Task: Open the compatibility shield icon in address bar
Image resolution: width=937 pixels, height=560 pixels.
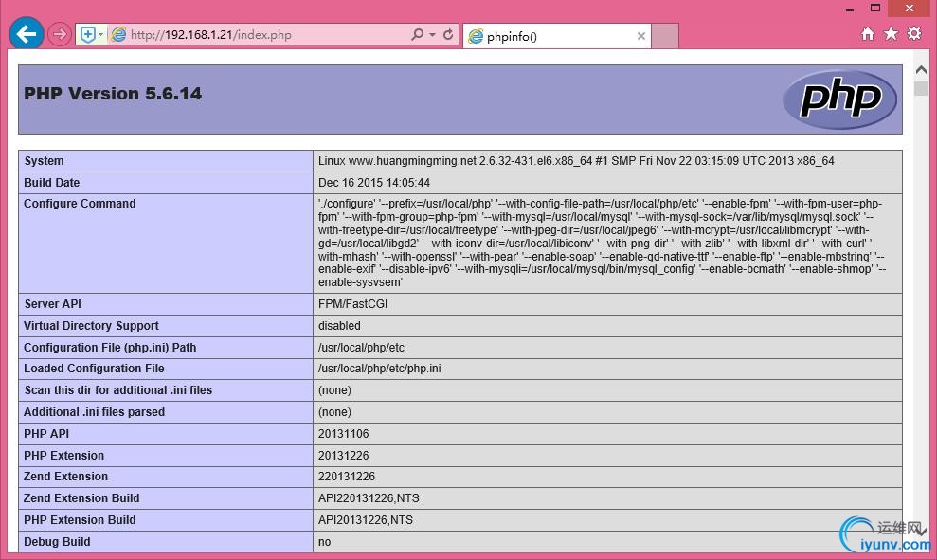Action: point(88,35)
